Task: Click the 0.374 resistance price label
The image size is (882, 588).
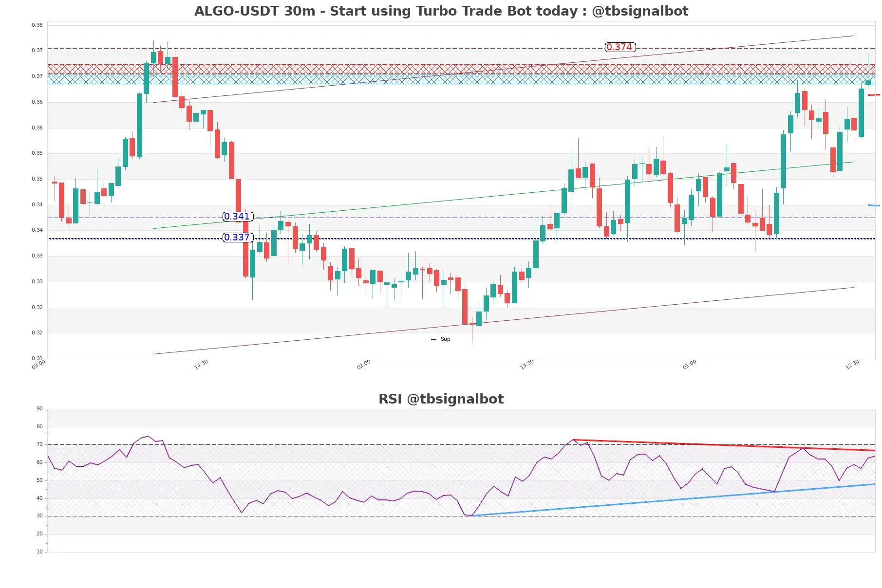Action: [619, 47]
